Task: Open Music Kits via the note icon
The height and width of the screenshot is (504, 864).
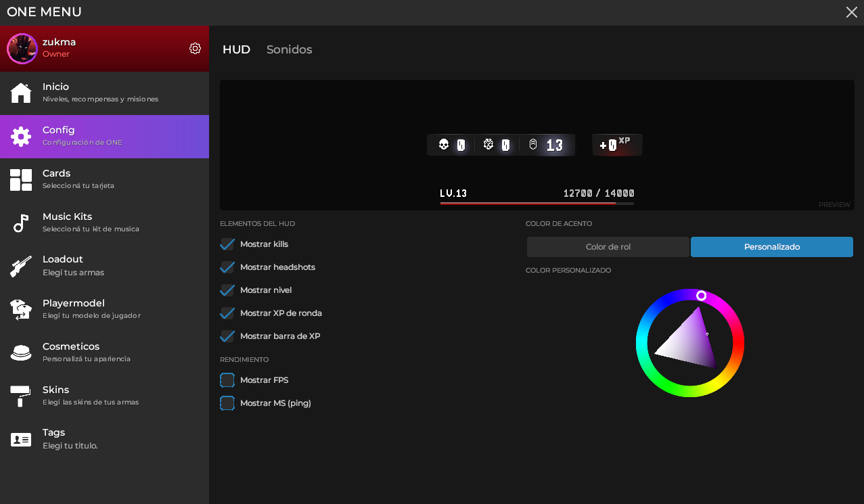Action: (x=21, y=223)
